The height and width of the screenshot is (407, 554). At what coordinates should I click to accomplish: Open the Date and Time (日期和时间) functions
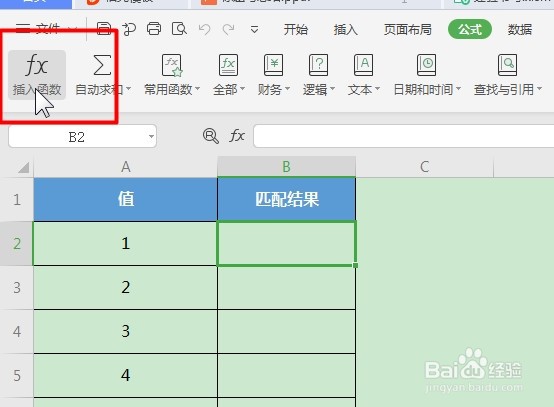pos(427,75)
